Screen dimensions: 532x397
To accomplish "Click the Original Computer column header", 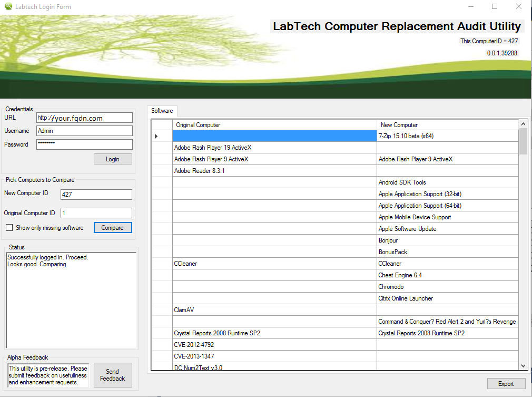I will (274, 124).
